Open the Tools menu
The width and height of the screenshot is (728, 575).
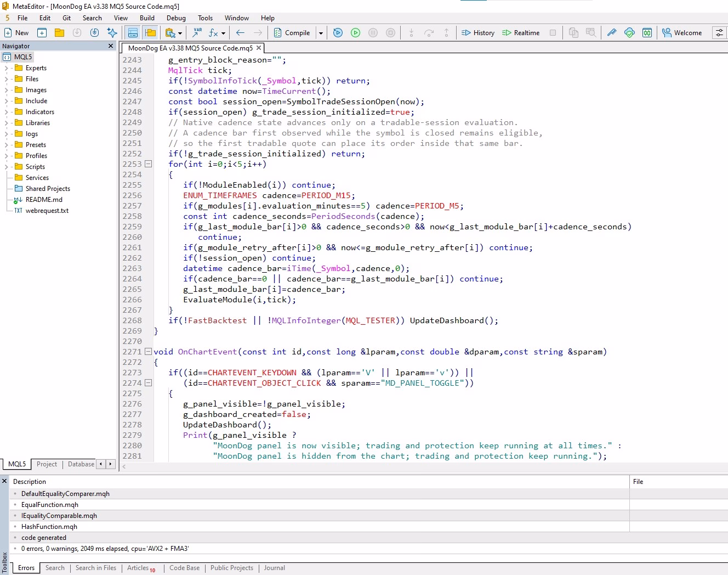tap(206, 18)
